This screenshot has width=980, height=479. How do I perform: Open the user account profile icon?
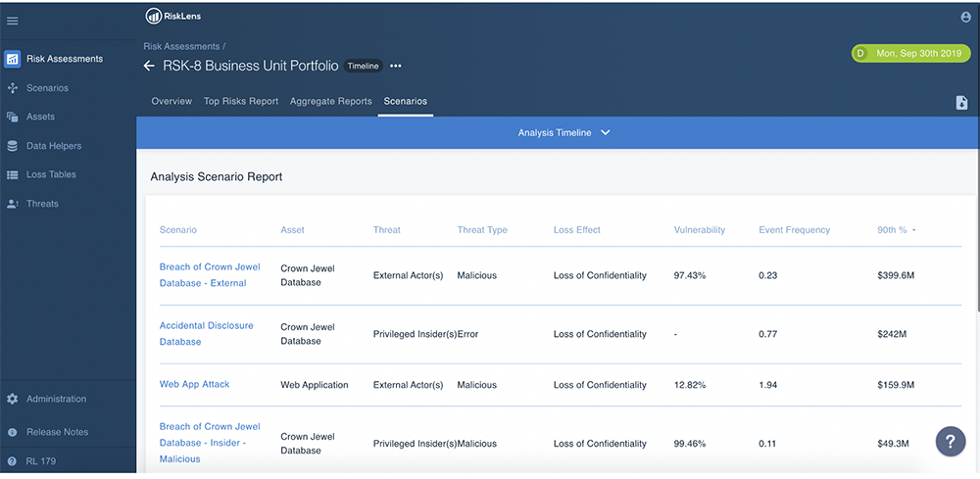tap(966, 17)
